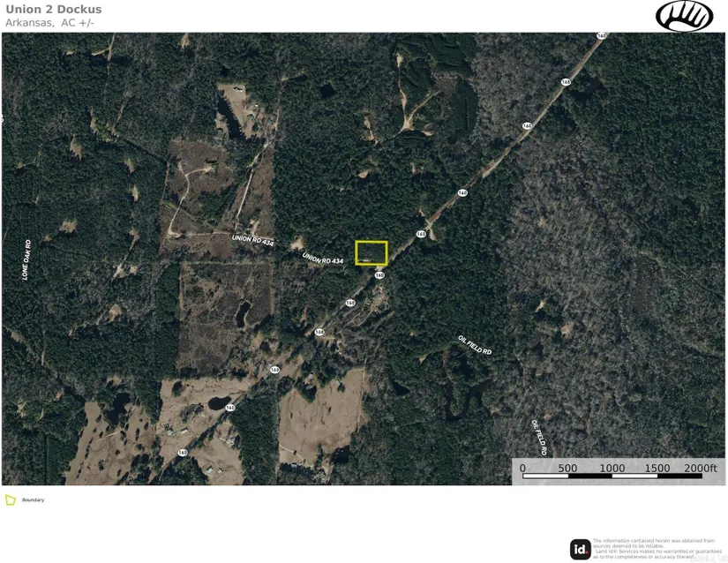Click the 500 mark on the scale bar
728x563 pixels.
pos(567,468)
